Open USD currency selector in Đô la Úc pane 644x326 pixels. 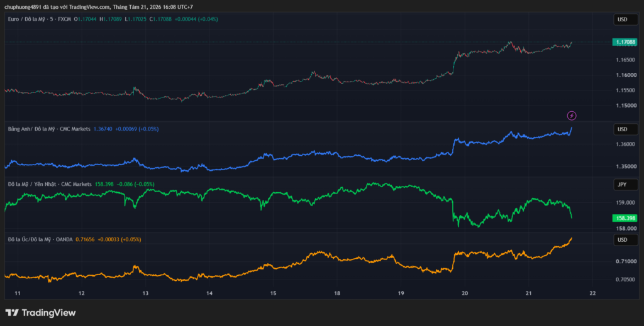click(626, 240)
